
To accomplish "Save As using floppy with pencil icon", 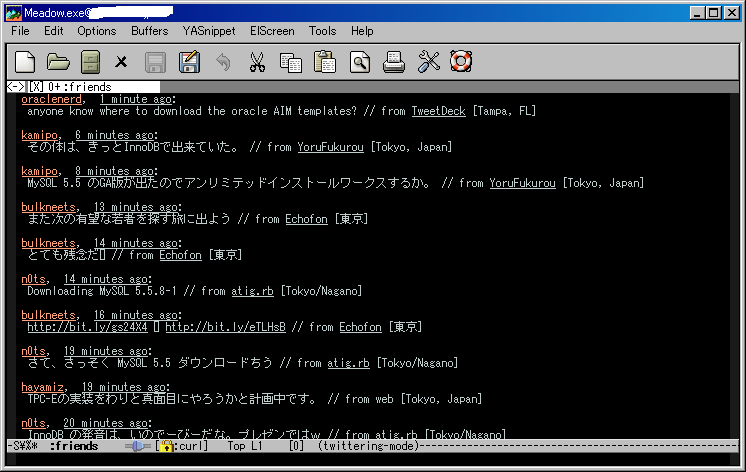I will 189,62.
